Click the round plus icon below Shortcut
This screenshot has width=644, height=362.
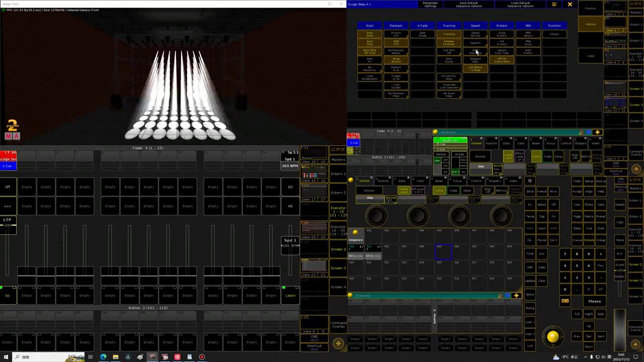coord(338,343)
